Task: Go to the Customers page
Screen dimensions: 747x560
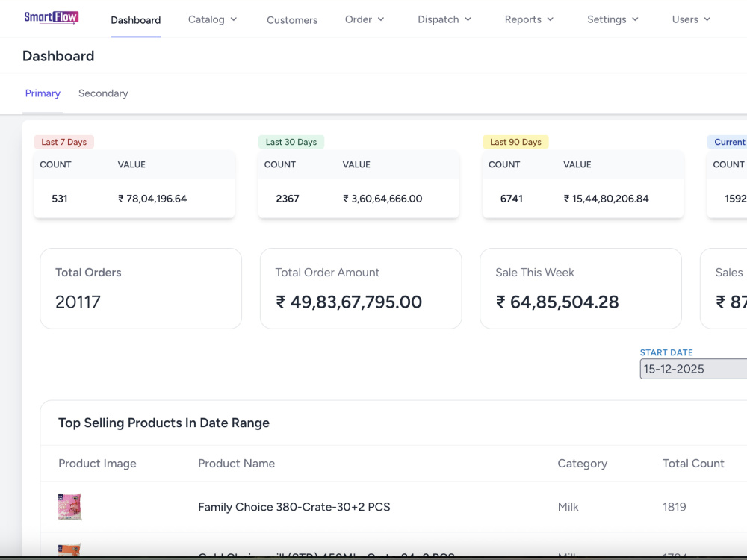Action: [x=292, y=20]
